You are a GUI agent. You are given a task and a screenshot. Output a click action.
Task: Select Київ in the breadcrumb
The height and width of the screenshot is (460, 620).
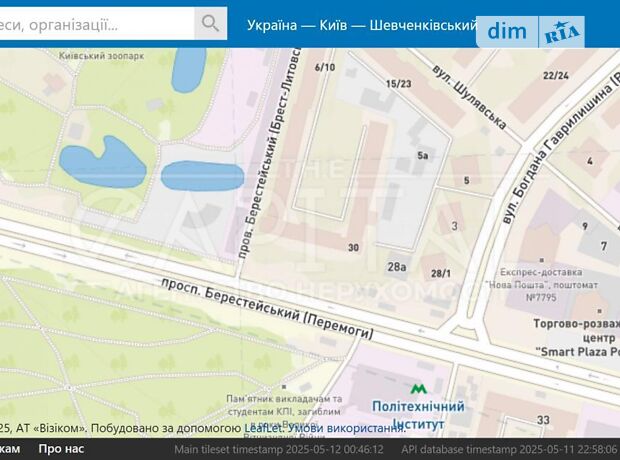click(x=333, y=25)
